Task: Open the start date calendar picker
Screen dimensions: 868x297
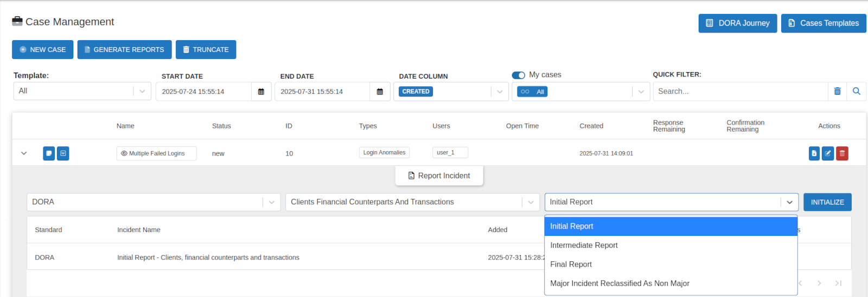Action: tap(261, 92)
